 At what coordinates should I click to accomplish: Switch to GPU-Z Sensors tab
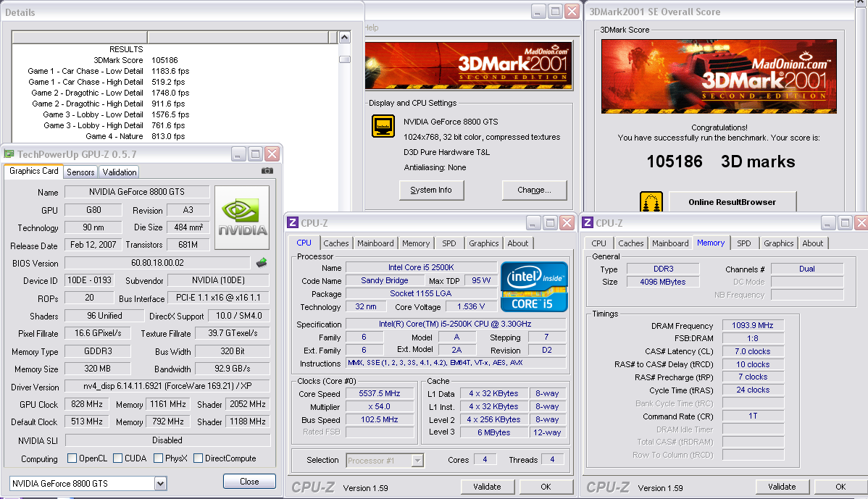pos(80,172)
